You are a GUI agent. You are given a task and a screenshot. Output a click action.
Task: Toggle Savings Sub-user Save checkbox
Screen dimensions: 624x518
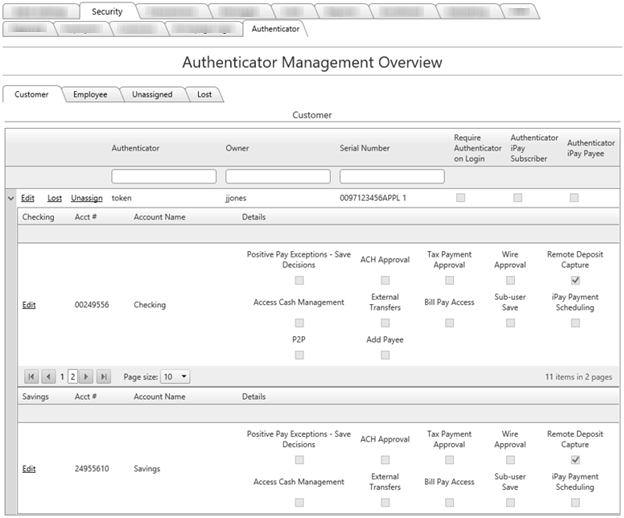point(510,502)
